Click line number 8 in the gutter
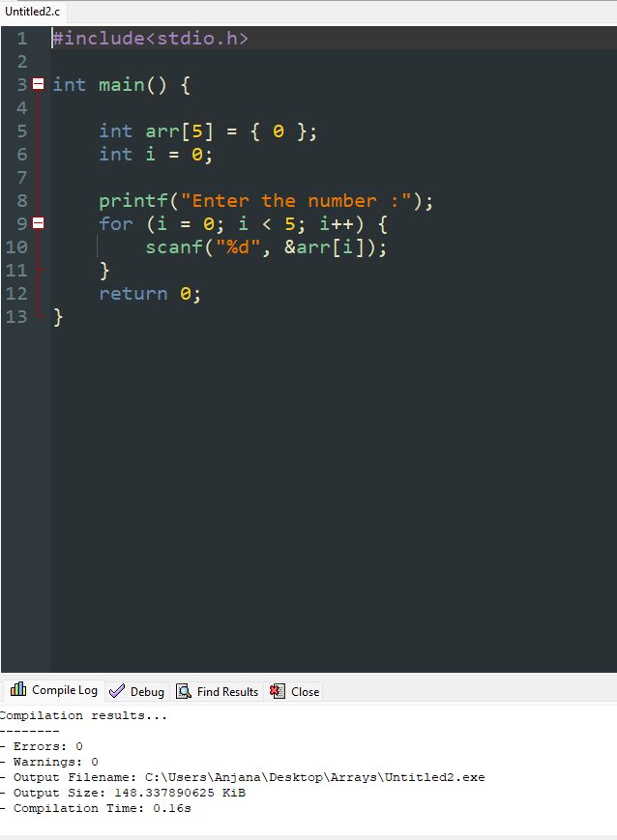This screenshot has width=617, height=840. coord(22,201)
